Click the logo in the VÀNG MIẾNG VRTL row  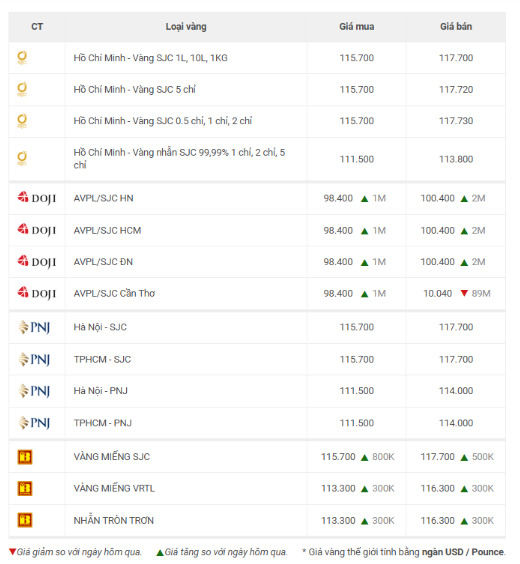tap(25, 488)
